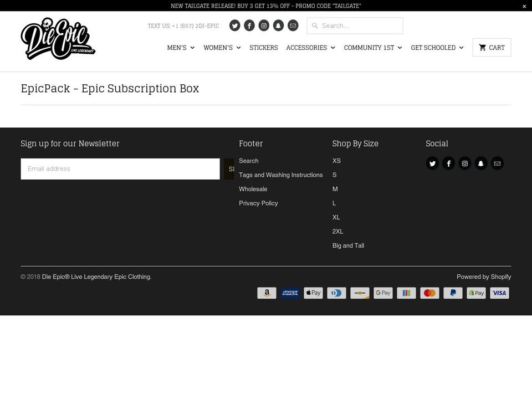Open the Wholesale footer link
Viewport: 532px width, 399px height.
click(x=253, y=190)
